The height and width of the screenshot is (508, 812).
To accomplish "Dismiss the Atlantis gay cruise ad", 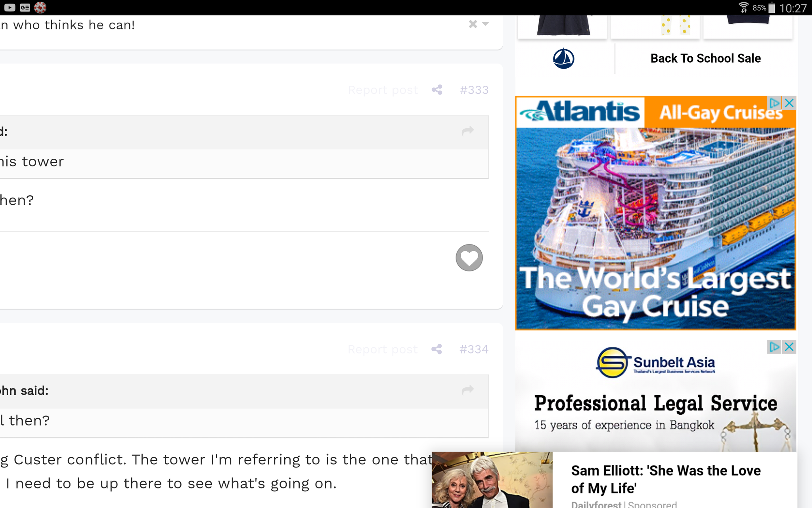I will (x=789, y=103).
